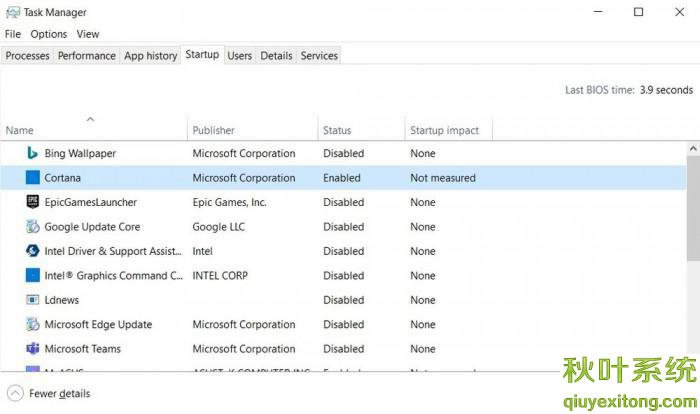Screen dimensions: 700x414
Task: Open the File menu
Action: click(13, 34)
